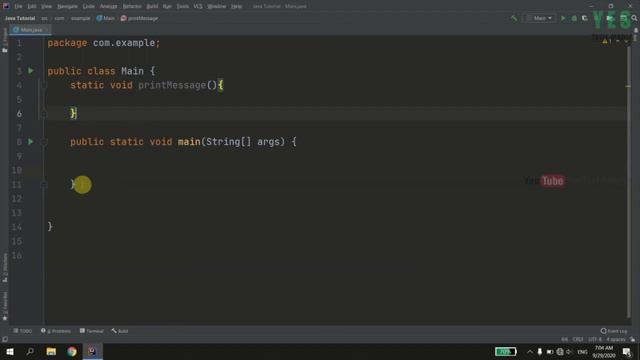Open the Build menu
This screenshot has width=640, height=360.
tap(152, 6)
